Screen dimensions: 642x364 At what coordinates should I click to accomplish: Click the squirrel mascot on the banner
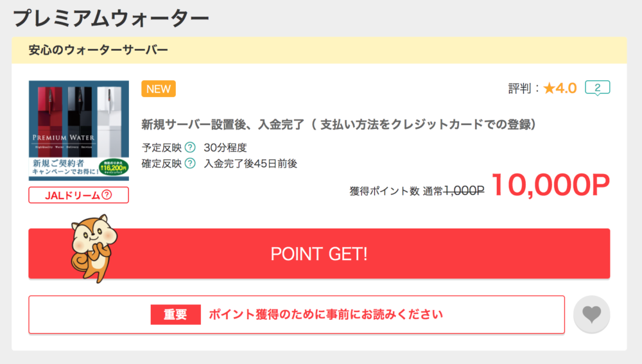click(x=94, y=248)
